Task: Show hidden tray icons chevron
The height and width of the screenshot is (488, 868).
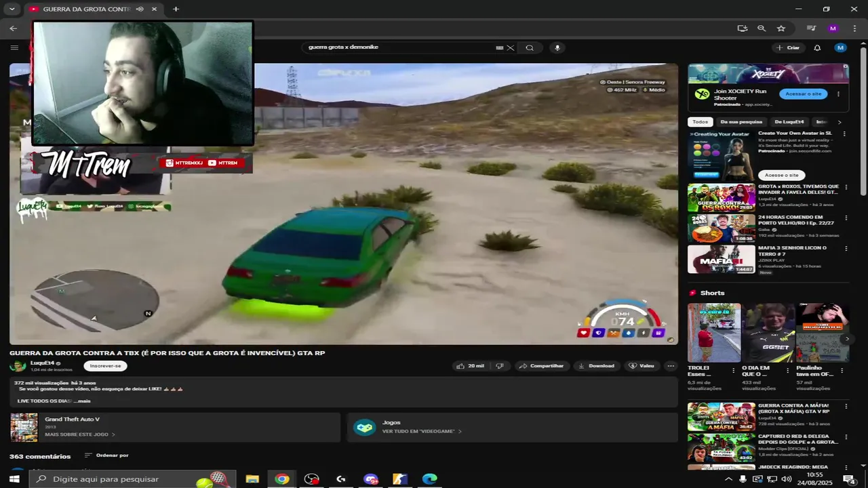Action: 728,479
